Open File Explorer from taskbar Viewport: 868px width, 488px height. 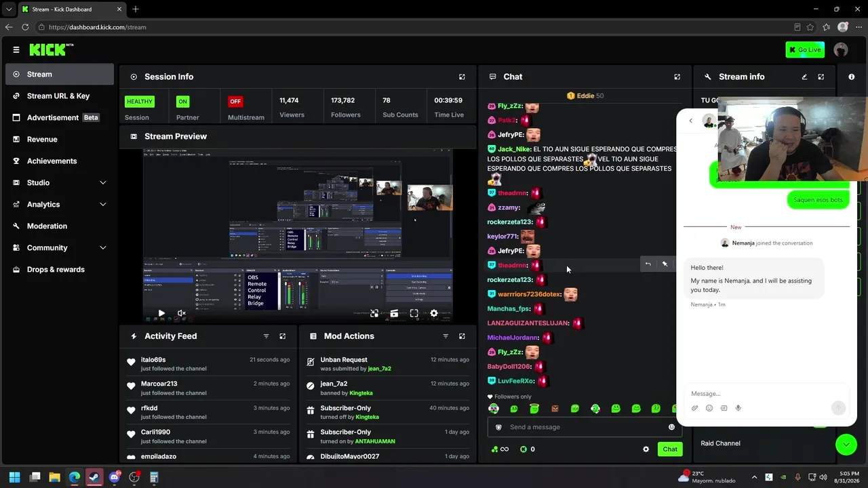(54, 477)
